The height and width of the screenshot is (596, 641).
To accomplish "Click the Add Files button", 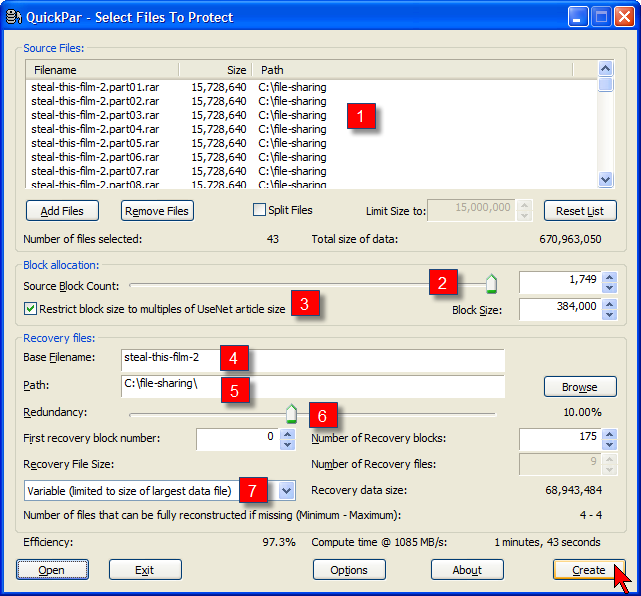I will click(62, 211).
